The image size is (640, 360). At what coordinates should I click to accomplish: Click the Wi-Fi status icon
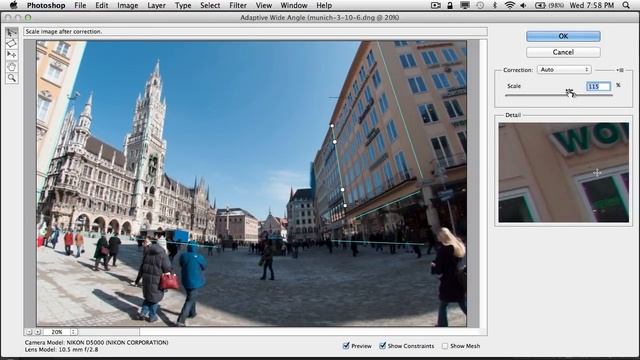point(509,5)
